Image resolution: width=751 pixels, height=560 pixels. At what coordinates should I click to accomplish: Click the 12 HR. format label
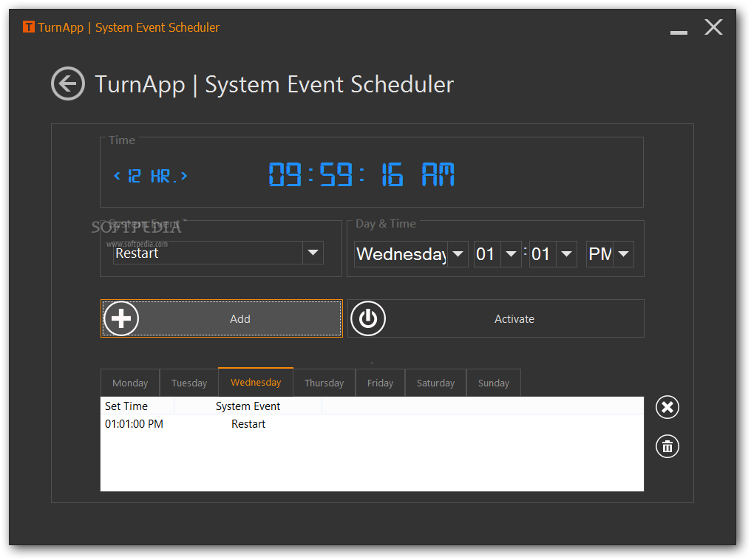tap(152, 176)
